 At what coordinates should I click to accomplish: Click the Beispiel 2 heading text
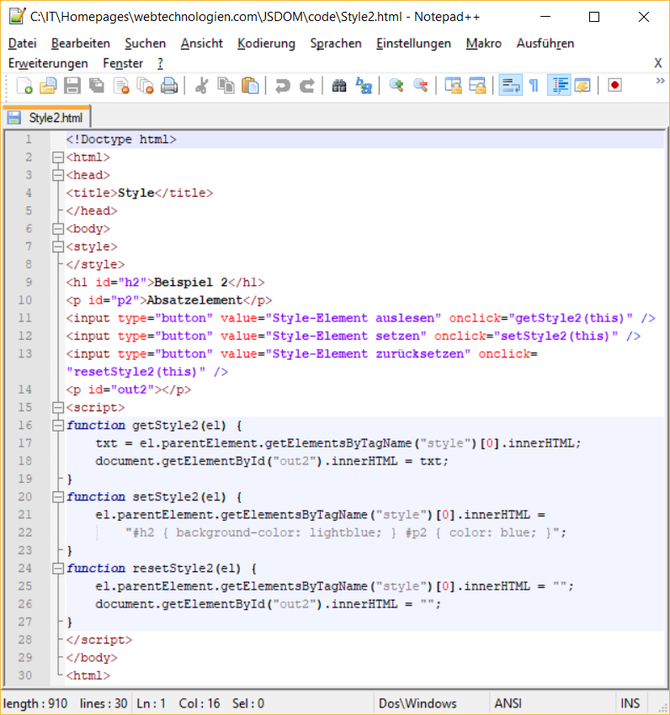[191, 282]
